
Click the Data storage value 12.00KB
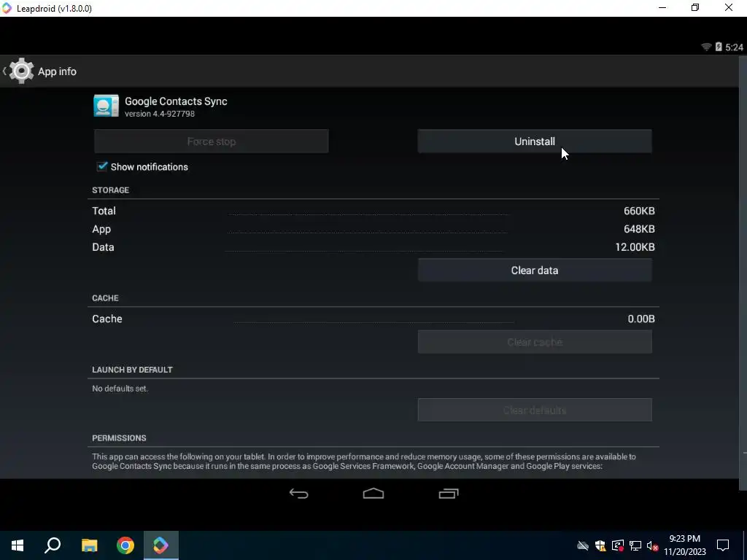tap(635, 247)
